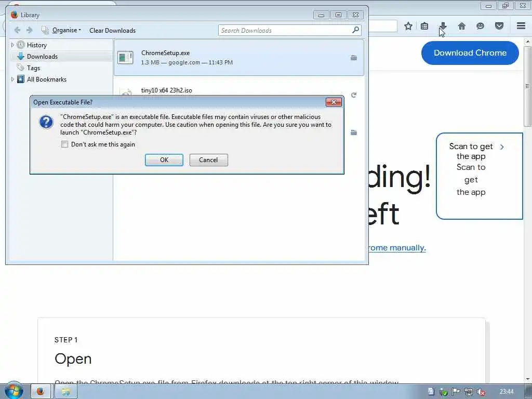This screenshot has height=399, width=532.
Task: Expand the History tree node
Action: 12,45
